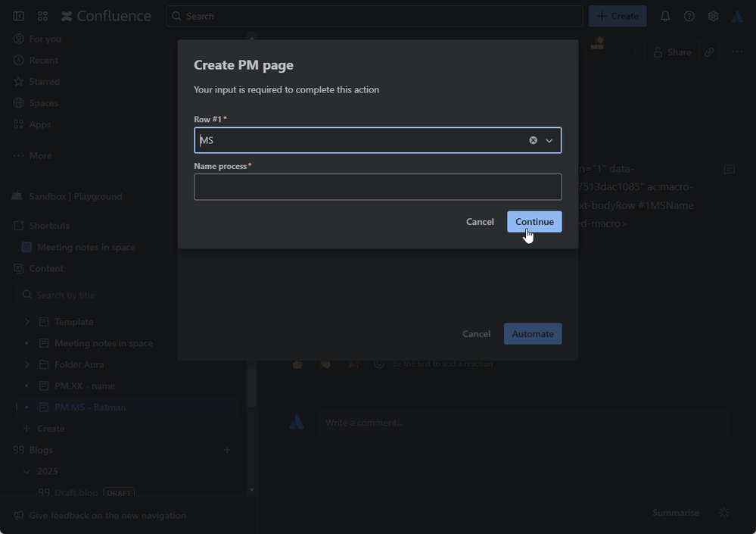Open the Draft blog entry

click(76, 492)
